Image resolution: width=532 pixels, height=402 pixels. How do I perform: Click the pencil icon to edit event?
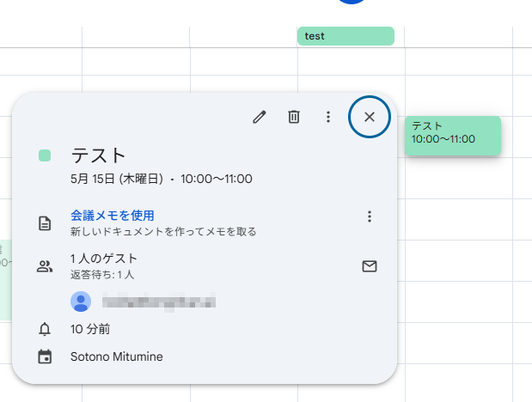pyautogui.click(x=260, y=117)
